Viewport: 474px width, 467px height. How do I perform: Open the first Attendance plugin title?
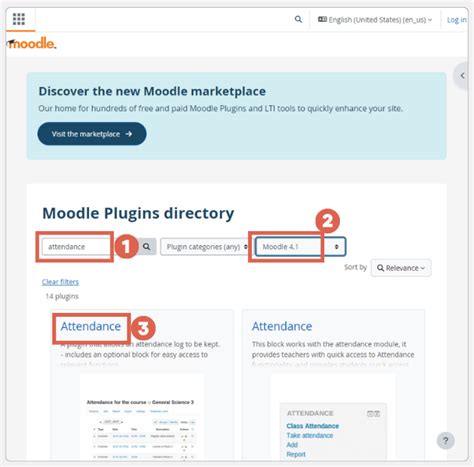coord(91,326)
